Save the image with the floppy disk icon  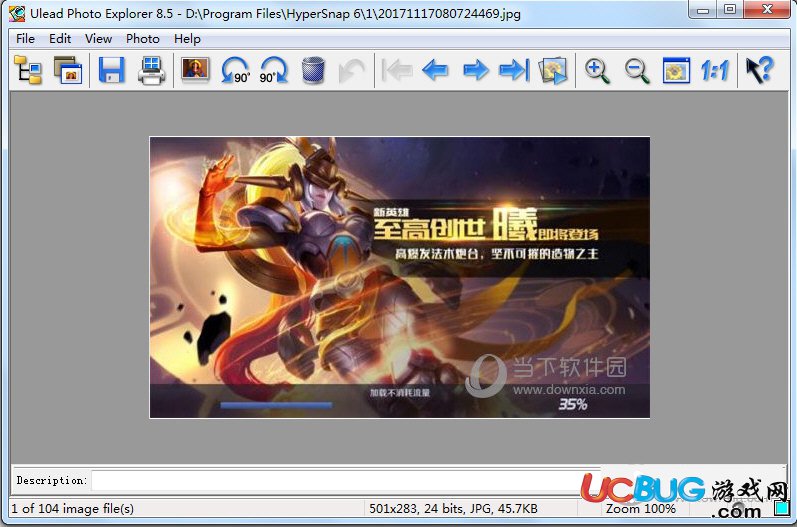pyautogui.click(x=111, y=70)
